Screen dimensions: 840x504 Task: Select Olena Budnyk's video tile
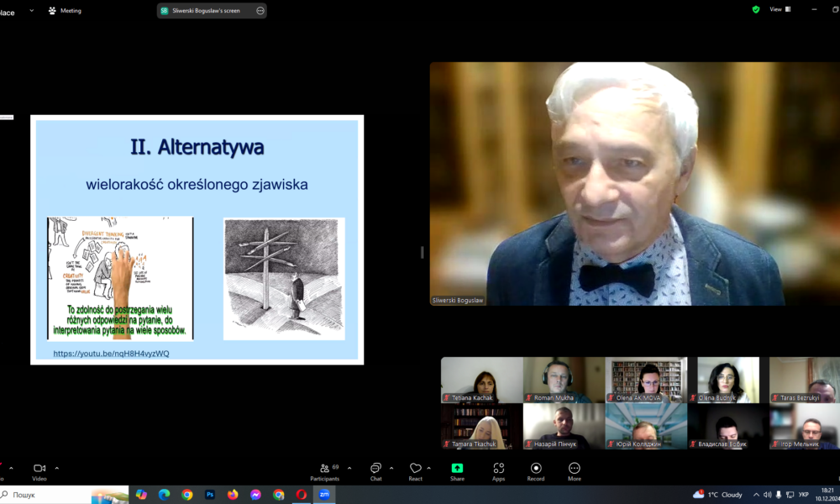(728, 380)
